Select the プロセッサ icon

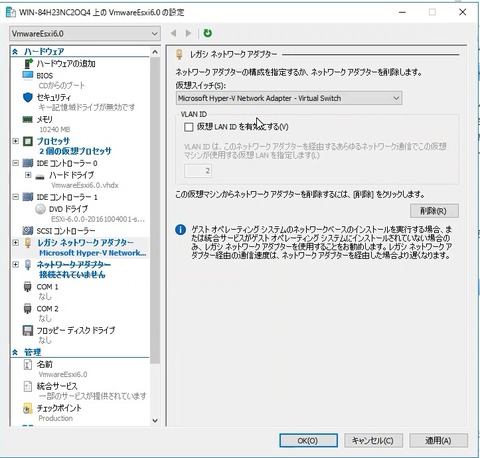coord(28,141)
